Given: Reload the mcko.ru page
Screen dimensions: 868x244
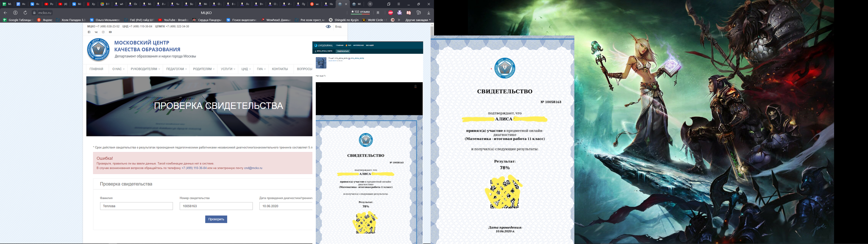Looking at the screenshot, I should pyautogui.click(x=25, y=13).
